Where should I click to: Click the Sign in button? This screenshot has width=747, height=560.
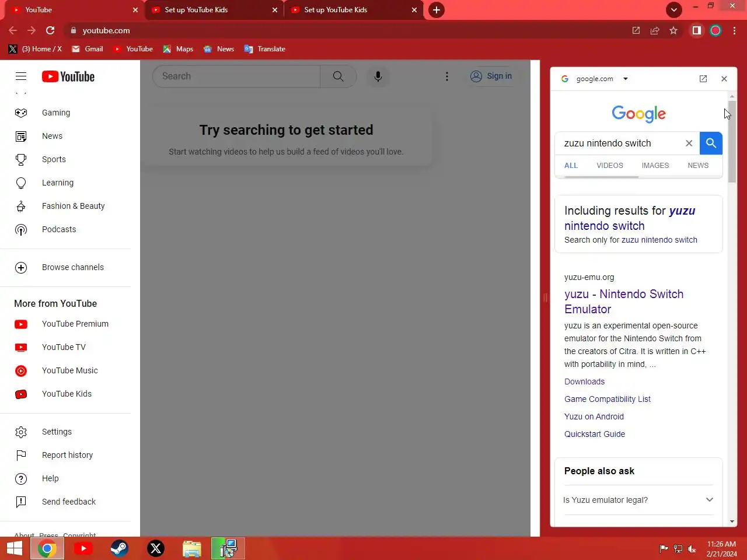(x=491, y=76)
